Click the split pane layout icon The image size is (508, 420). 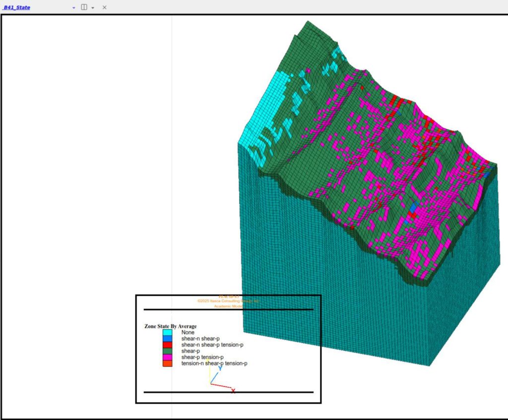[x=84, y=7]
